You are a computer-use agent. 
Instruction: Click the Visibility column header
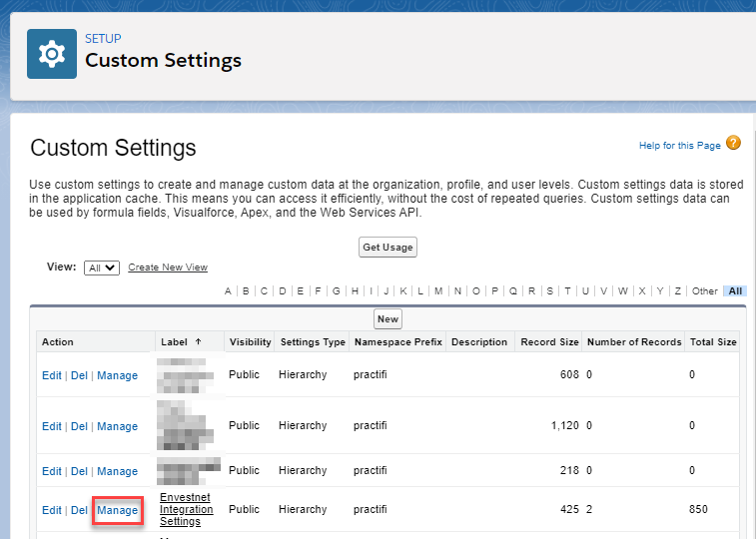[x=251, y=342]
